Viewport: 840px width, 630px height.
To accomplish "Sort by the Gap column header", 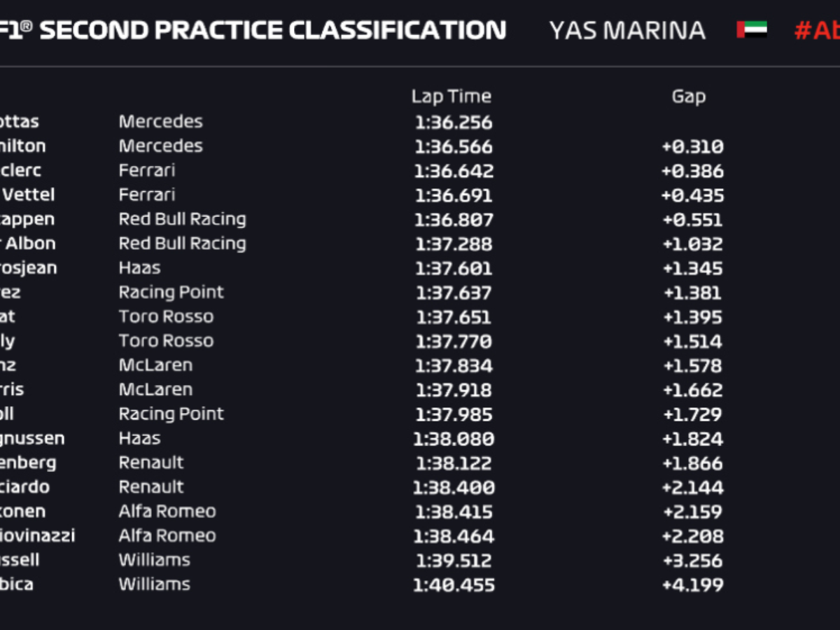I will [689, 97].
